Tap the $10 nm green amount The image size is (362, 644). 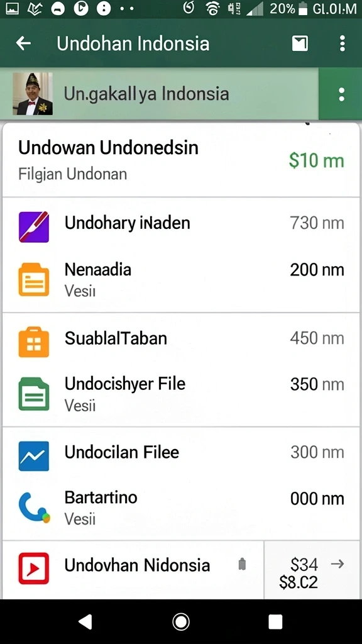point(317,160)
